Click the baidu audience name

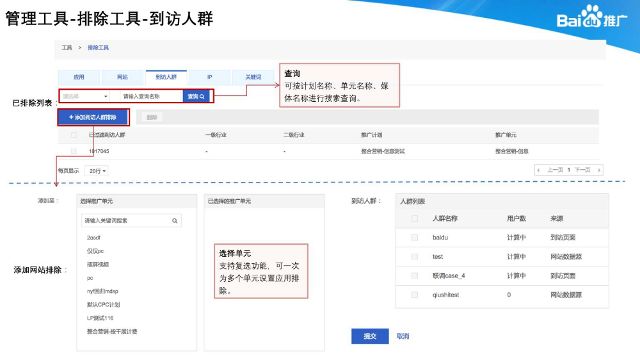click(440, 238)
